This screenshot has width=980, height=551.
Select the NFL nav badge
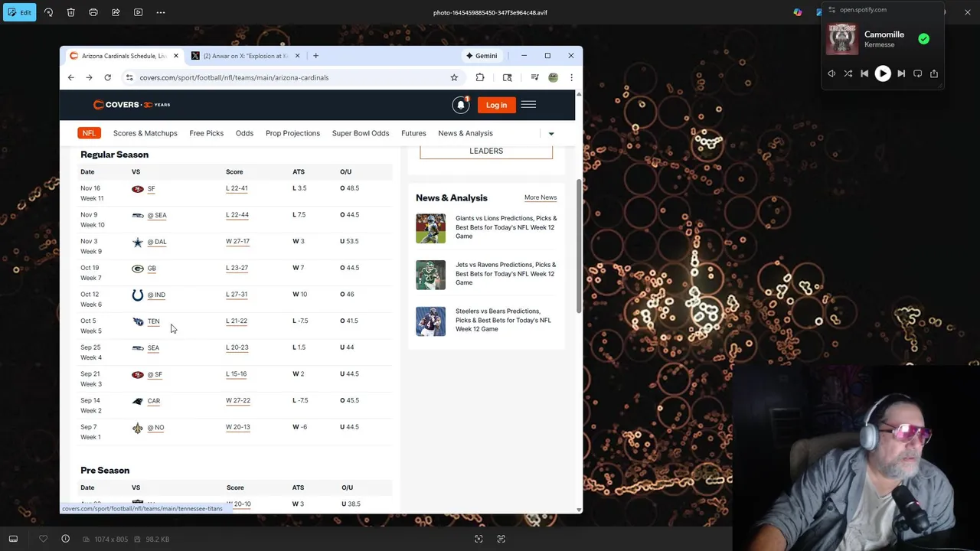(x=89, y=133)
